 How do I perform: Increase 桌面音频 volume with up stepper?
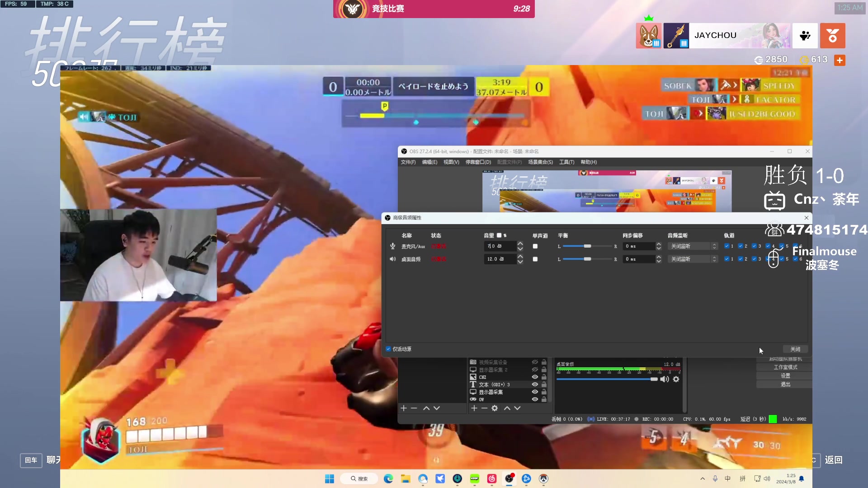tap(520, 256)
